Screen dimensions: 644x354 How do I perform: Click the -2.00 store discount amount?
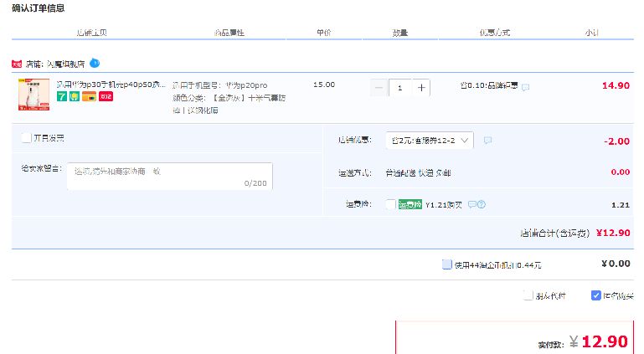click(x=616, y=141)
